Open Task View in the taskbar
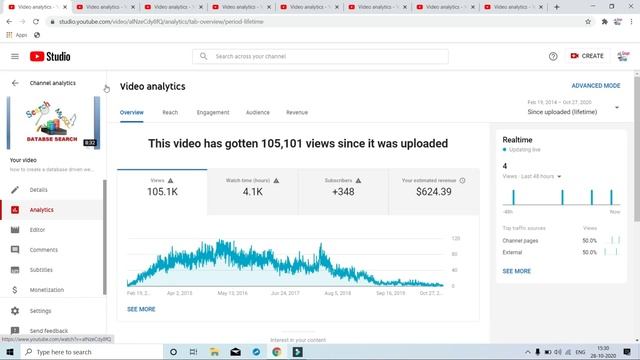 [x=193, y=352]
